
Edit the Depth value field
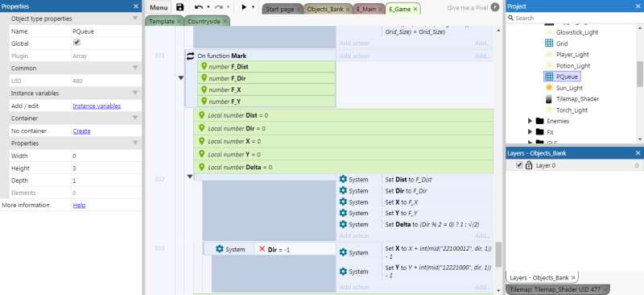coord(106,181)
